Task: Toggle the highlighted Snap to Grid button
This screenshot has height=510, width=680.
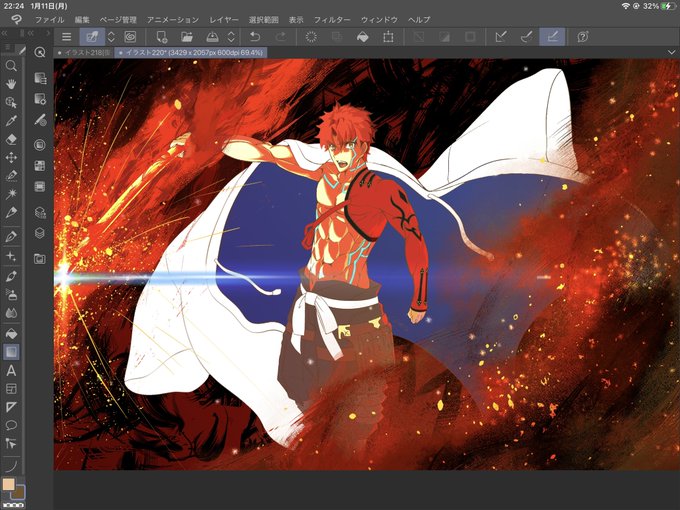Action: [x=552, y=37]
